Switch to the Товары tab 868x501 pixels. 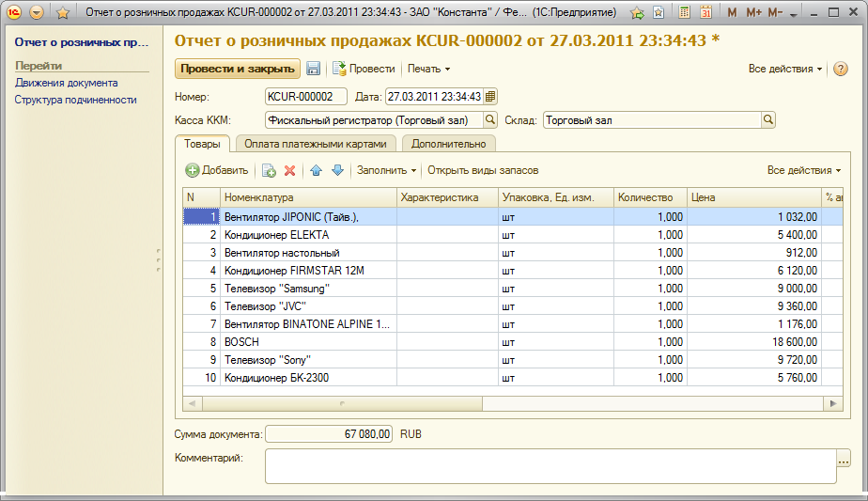pos(202,144)
